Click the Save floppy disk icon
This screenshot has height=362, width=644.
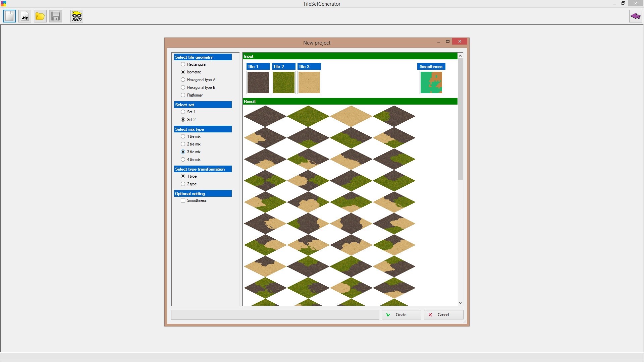[56, 16]
